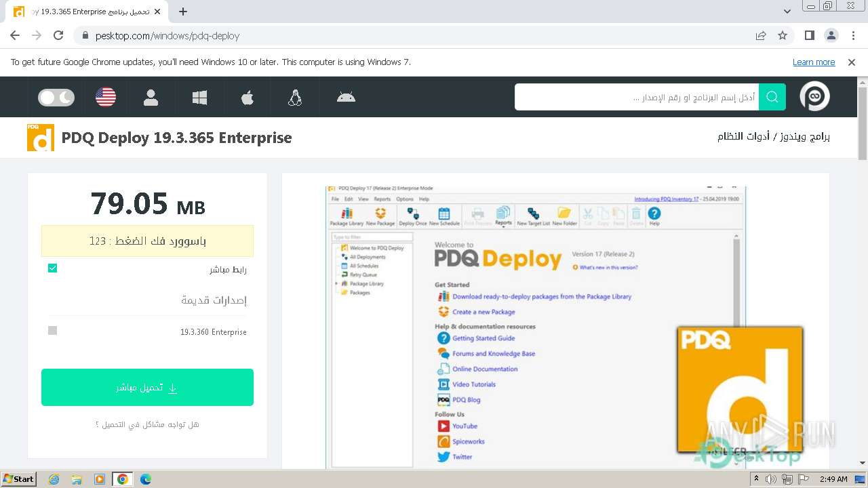Select the PDQ Deploy browser tab
This screenshot has width=868, height=488.
pos(86,12)
